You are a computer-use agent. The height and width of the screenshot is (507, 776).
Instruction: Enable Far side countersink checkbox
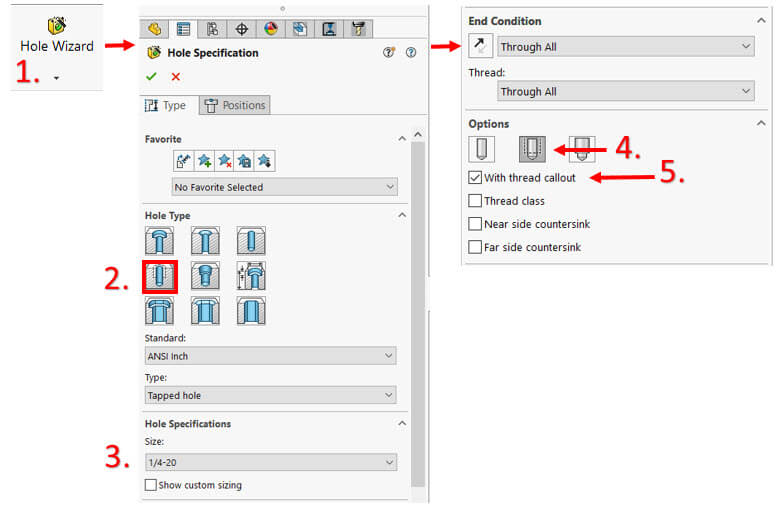(475, 247)
